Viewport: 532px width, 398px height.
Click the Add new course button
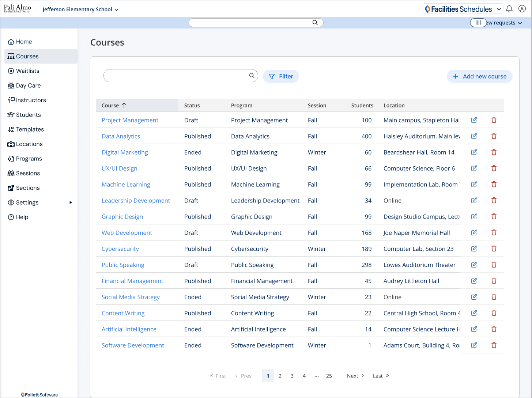[x=479, y=76]
